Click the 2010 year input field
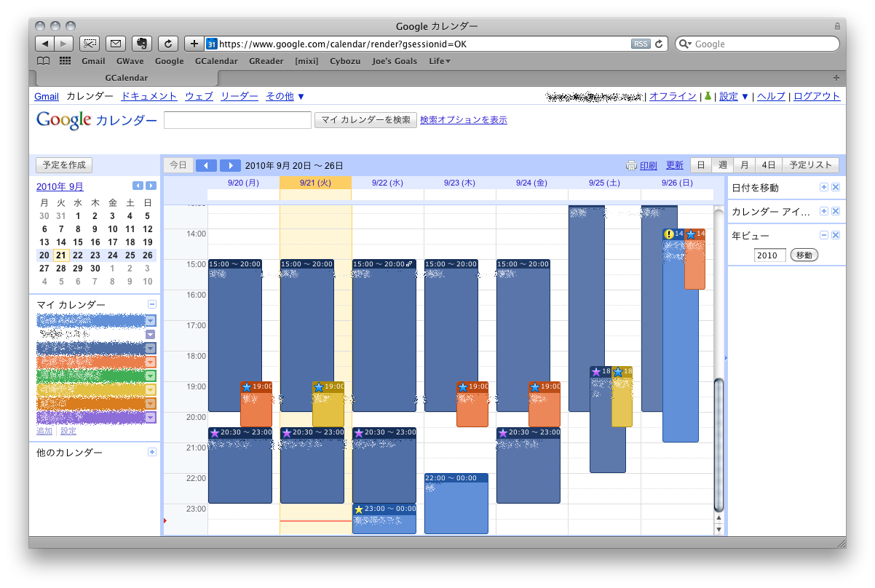The height and width of the screenshot is (588, 875). pos(770,255)
